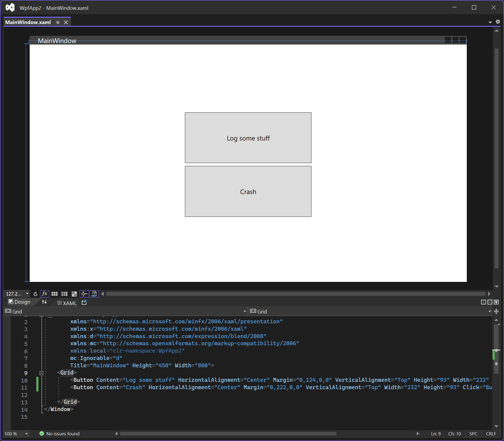Viewport: 504px width, 441px height.
Task: Collapse the Grid element at line 9
Action: click(41, 373)
